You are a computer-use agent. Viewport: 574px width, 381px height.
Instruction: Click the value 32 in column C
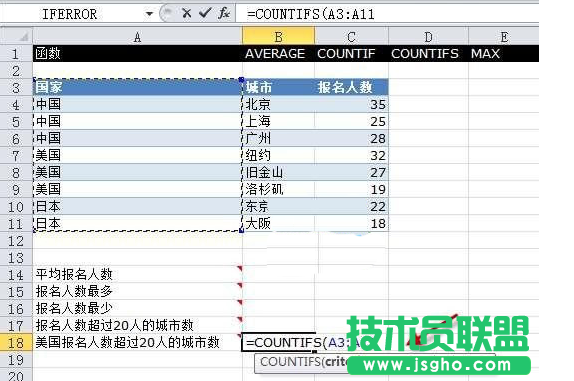(351, 155)
